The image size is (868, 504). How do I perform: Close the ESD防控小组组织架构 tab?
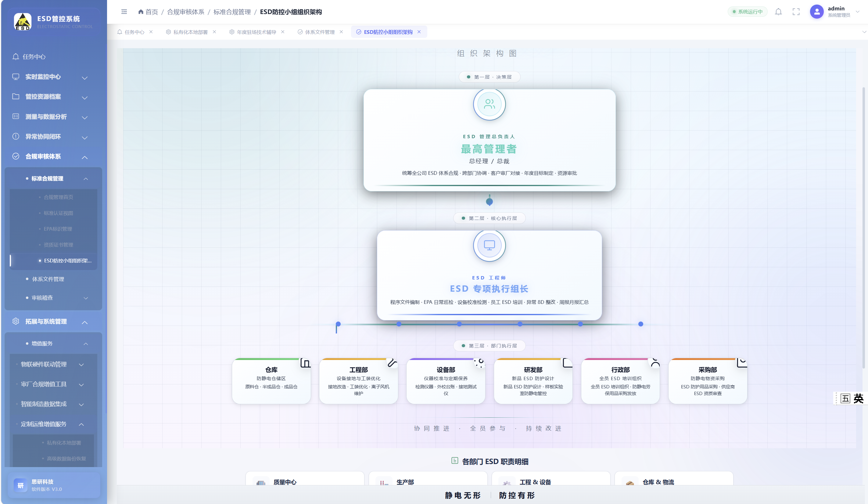[419, 32]
